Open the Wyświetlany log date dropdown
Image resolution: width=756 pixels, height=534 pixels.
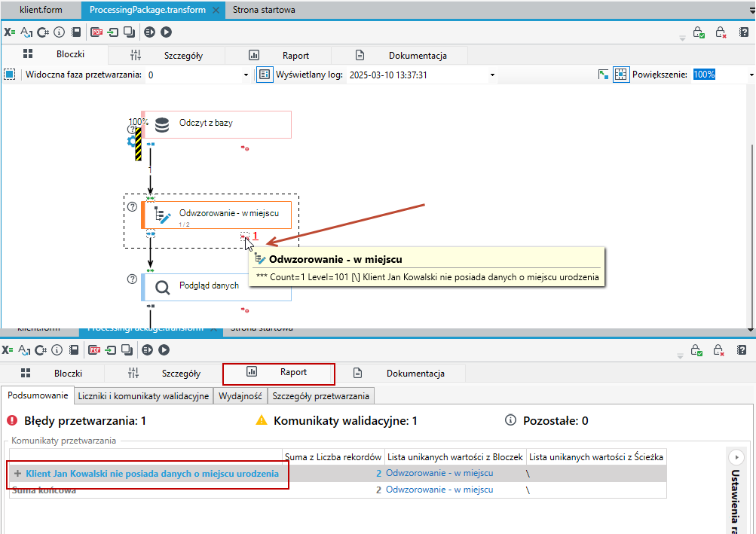[x=492, y=75]
